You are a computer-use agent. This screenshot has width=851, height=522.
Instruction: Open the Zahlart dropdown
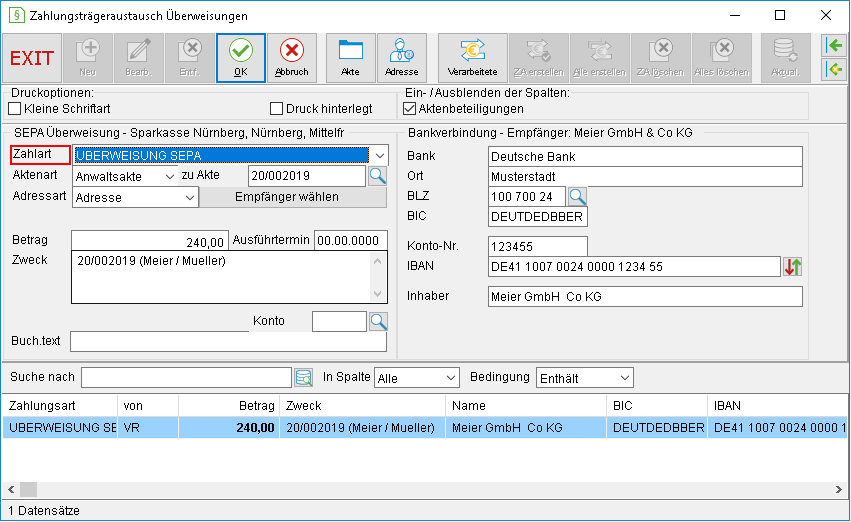(379, 156)
